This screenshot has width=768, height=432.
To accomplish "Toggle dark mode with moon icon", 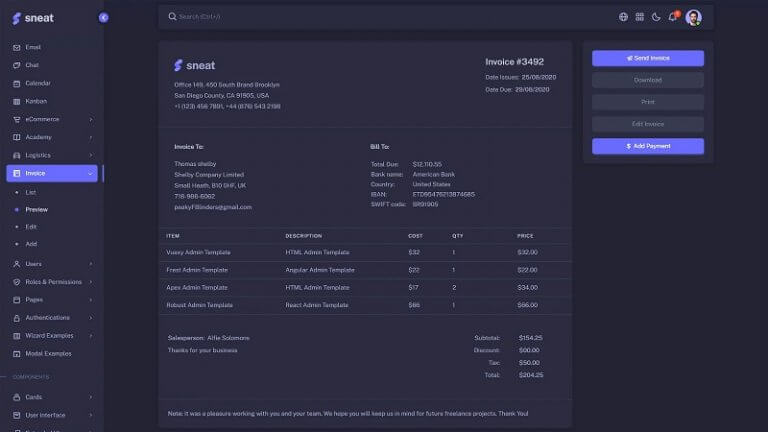I will coord(656,17).
